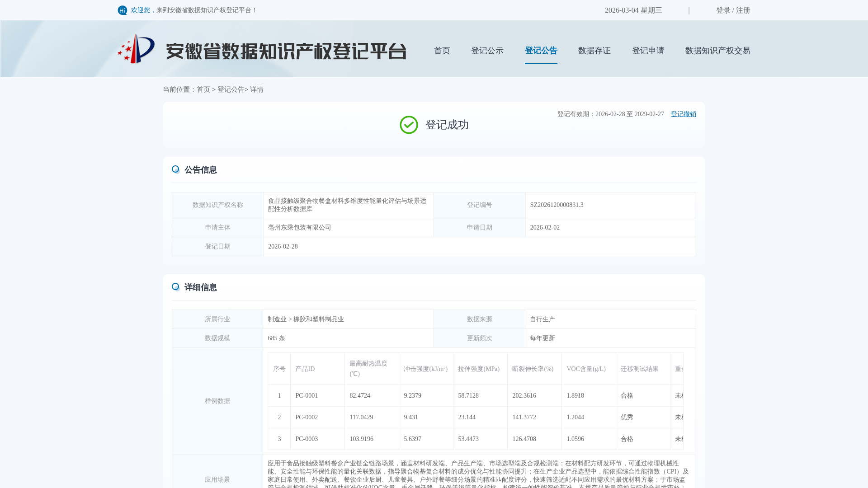
Task: Click the 应用场景 row label
Action: click(217, 480)
